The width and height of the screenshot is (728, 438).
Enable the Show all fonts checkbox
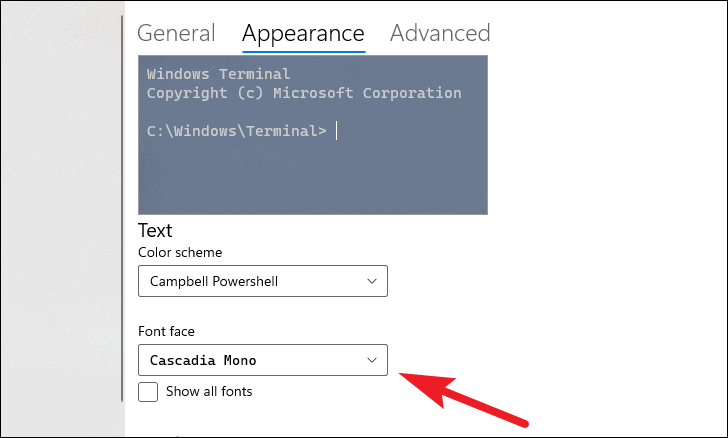point(148,392)
